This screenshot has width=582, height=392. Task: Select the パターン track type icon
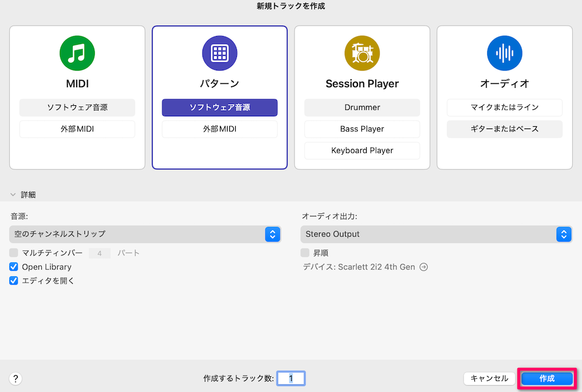pos(219,53)
